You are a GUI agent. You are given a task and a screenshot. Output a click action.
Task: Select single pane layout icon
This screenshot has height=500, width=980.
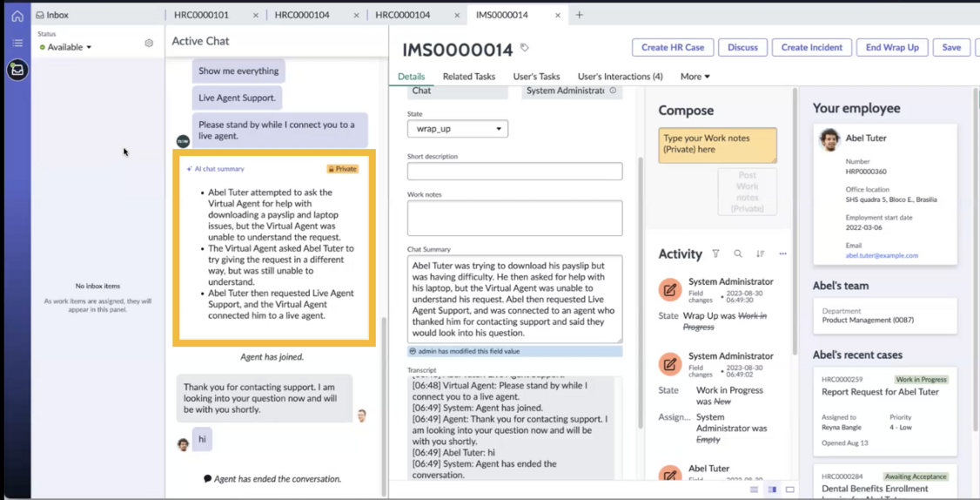coord(790,490)
